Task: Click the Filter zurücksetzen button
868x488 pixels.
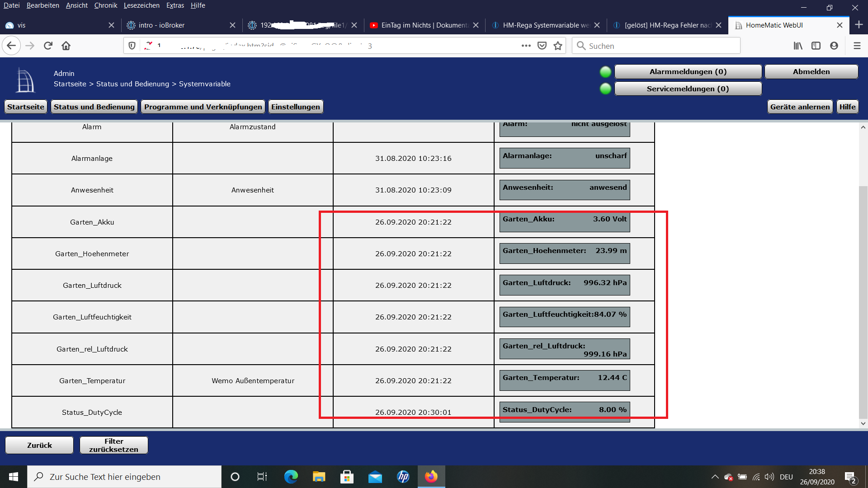Action: pyautogui.click(x=114, y=445)
